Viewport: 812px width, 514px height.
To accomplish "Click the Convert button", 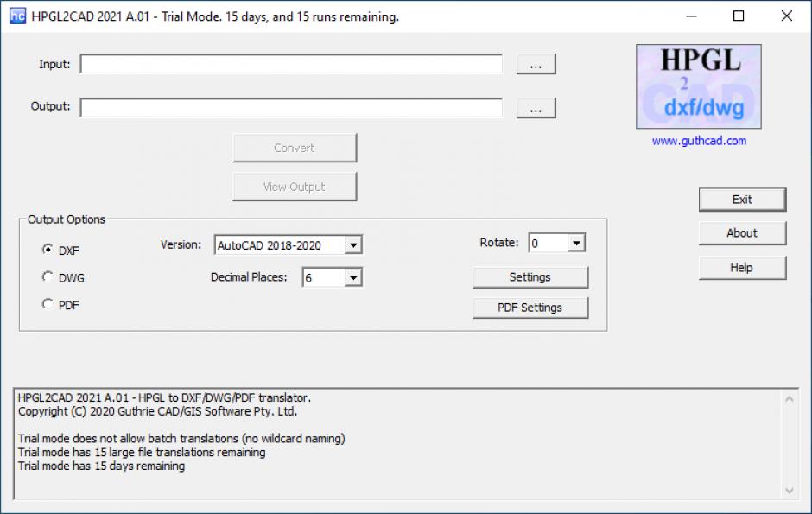I will [x=295, y=148].
